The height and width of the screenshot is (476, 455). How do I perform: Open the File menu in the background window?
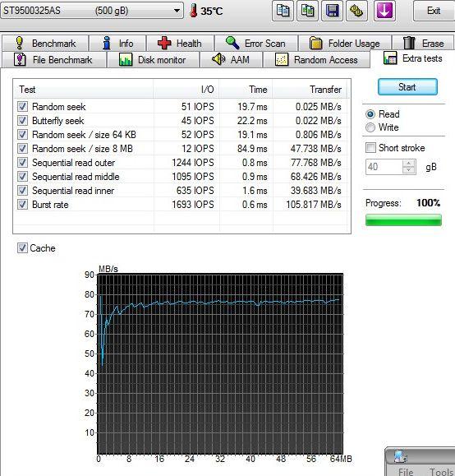(406, 472)
